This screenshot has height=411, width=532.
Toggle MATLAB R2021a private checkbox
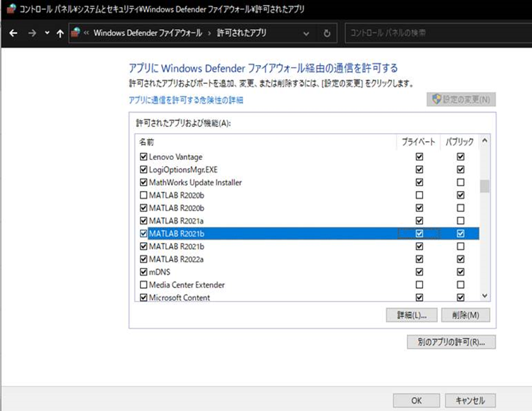[420, 221]
